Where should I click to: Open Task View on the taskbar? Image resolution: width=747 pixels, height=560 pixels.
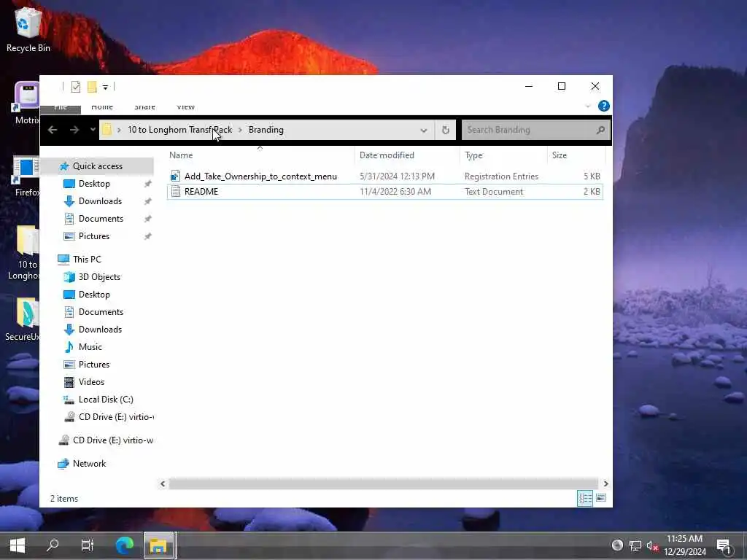tap(88, 545)
